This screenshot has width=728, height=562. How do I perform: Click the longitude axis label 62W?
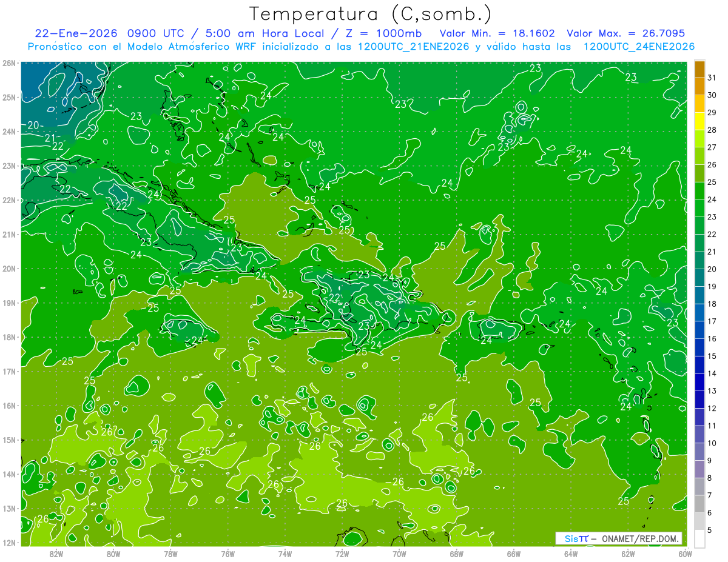pos(628,553)
